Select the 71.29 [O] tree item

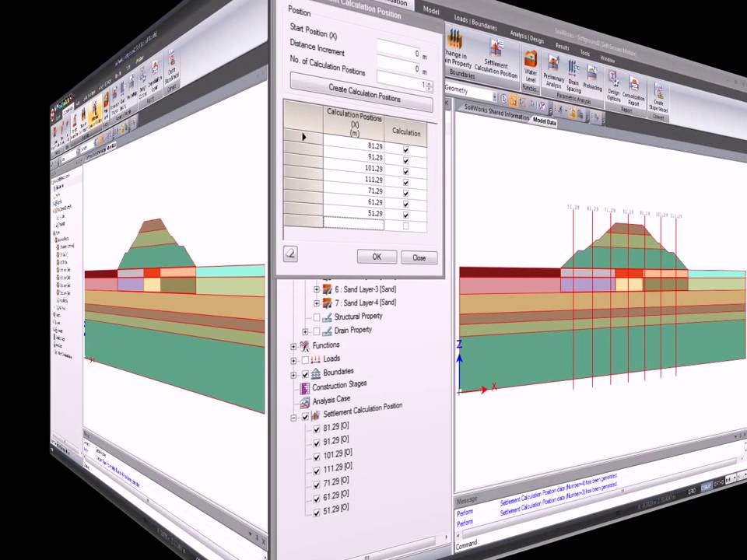click(x=336, y=481)
